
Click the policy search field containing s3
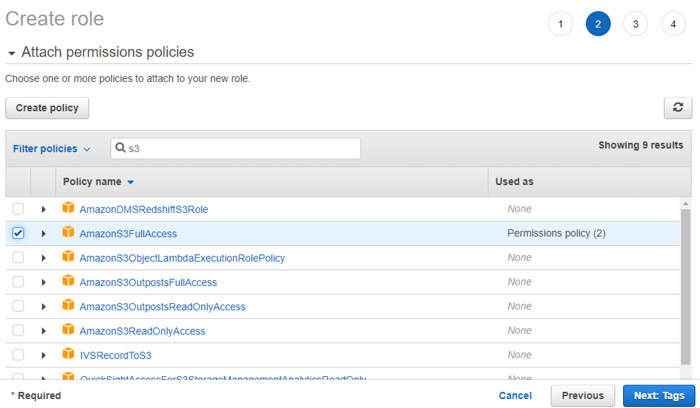[236, 148]
